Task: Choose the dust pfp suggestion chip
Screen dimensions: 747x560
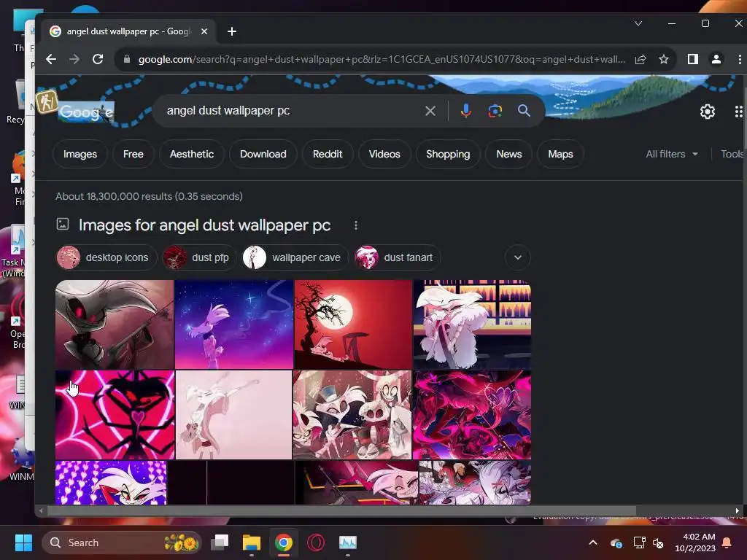Action: [x=199, y=257]
